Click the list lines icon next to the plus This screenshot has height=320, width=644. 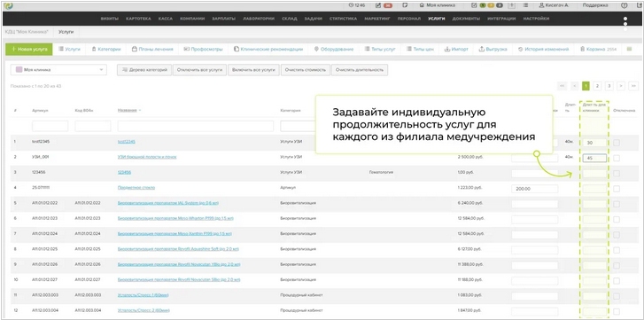click(x=525, y=5)
